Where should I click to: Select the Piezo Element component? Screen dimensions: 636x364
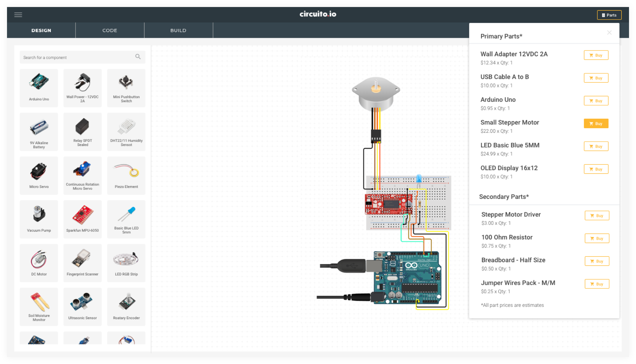tap(126, 175)
